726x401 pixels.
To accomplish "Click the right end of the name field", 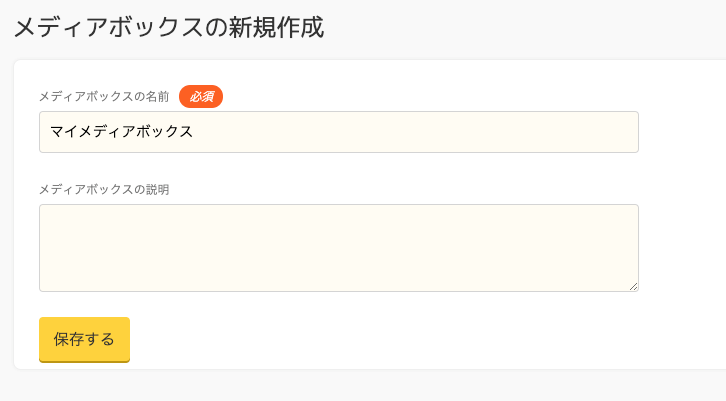I will (x=625, y=132).
